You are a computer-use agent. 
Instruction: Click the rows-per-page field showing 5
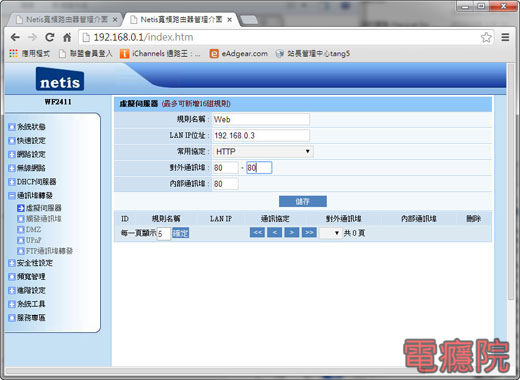pos(164,233)
